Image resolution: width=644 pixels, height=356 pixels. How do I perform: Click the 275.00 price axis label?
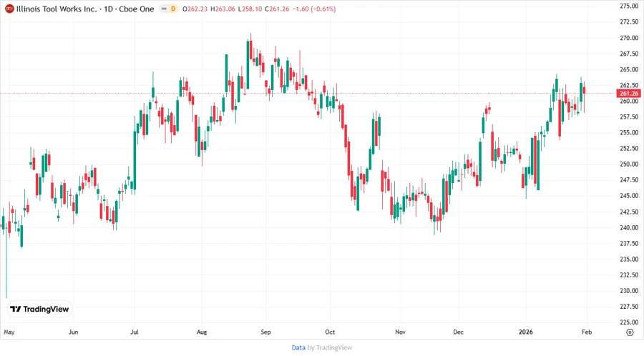pyautogui.click(x=629, y=6)
